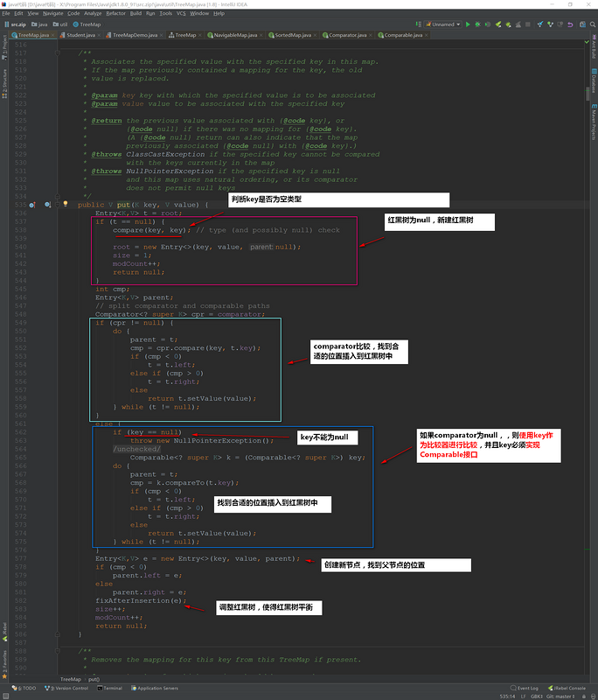
Task: Click the purple revert/undo arrow icon
Action: (x=570, y=24)
